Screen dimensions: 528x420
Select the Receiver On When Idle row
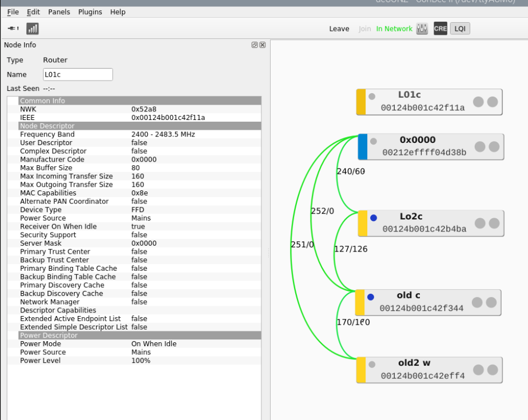pyautogui.click(x=140, y=226)
